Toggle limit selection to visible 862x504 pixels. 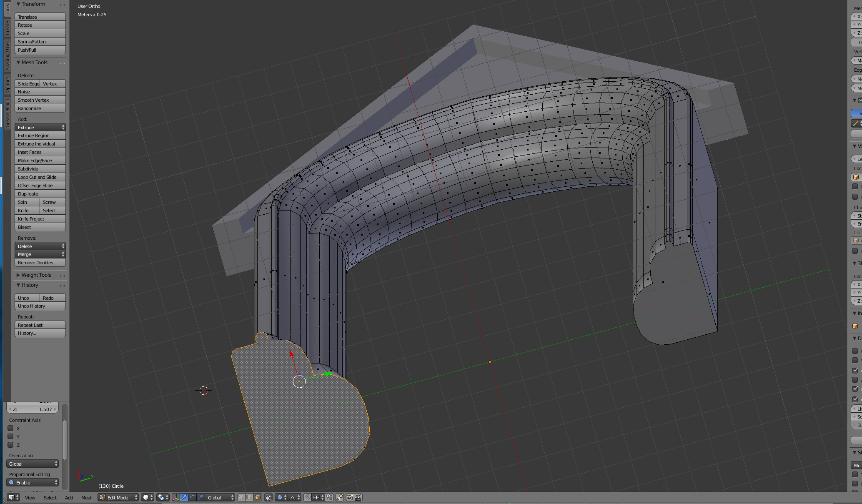(268, 497)
